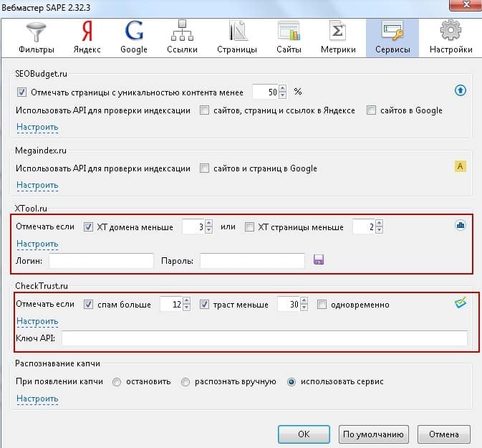Viewport: 482px width, 448px height.
Task: Open the Ссылки tab
Action: (182, 37)
